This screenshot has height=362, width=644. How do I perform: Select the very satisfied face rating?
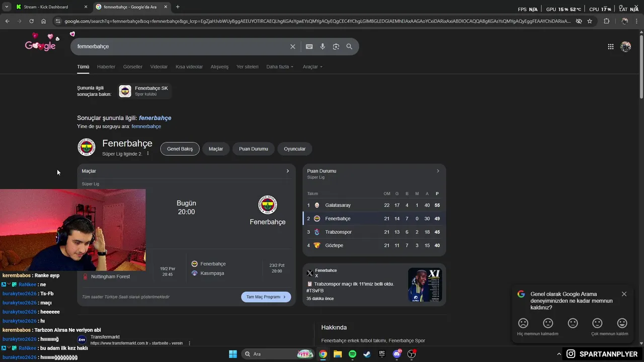[622, 323]
